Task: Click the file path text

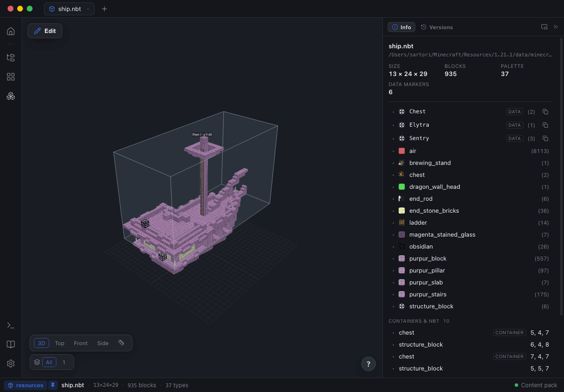Action: (x=470, y=54)
